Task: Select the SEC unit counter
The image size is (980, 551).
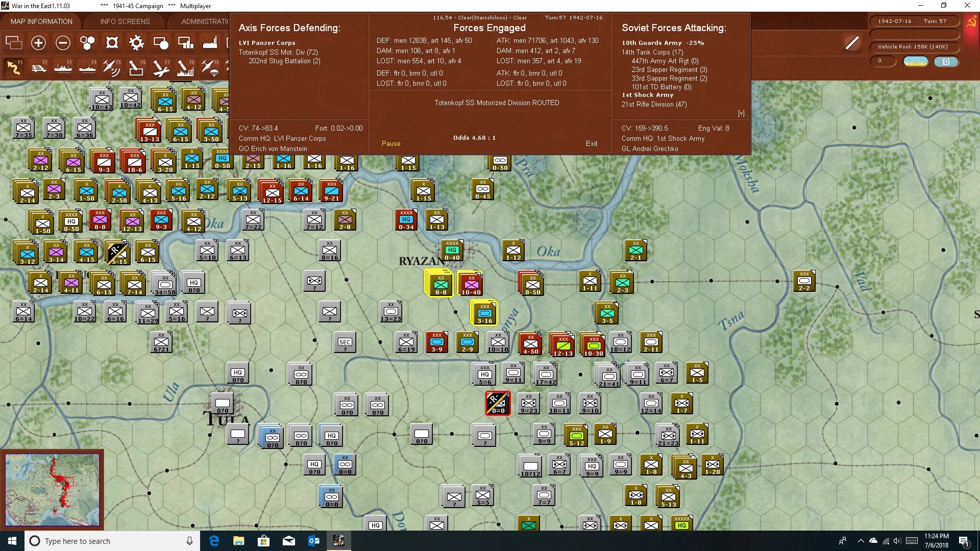Action: click(345, 343)
